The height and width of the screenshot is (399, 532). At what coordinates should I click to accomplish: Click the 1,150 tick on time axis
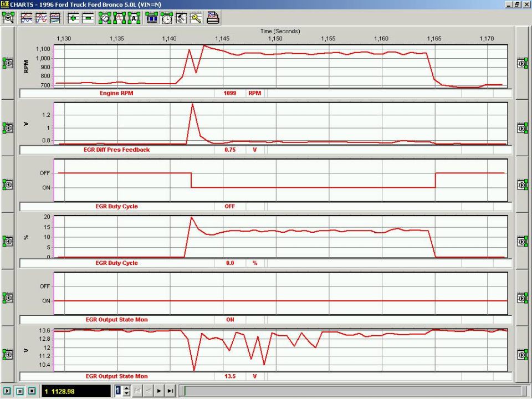275,39
